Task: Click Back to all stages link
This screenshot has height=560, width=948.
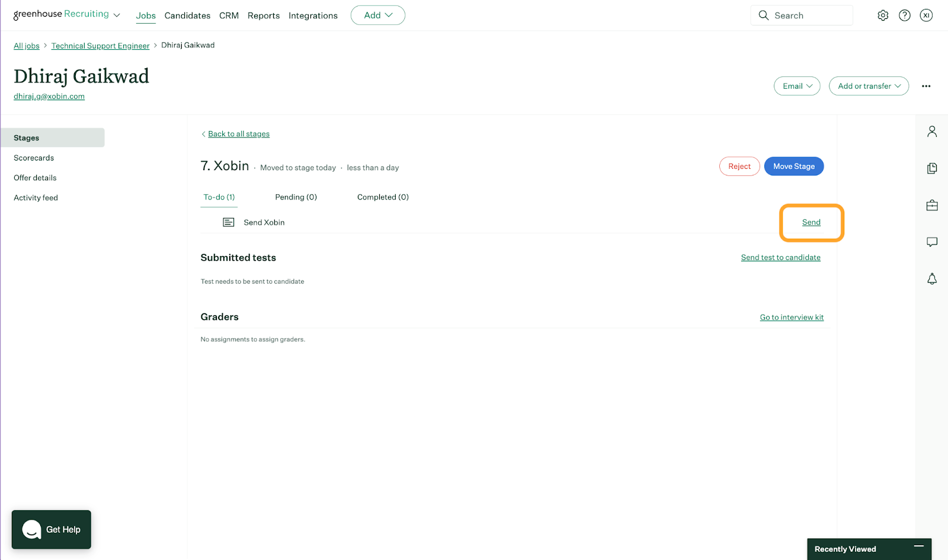Action: 239,134
